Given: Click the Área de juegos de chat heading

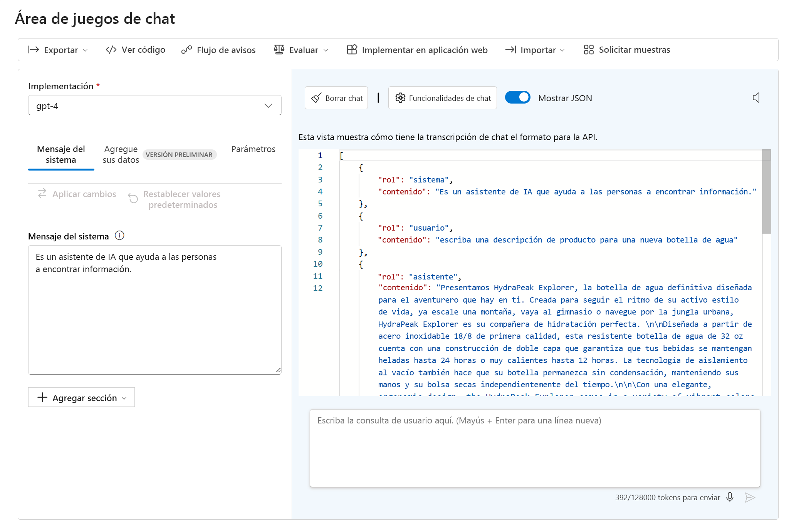Looking at the screenshot, I should pos(95,18).
